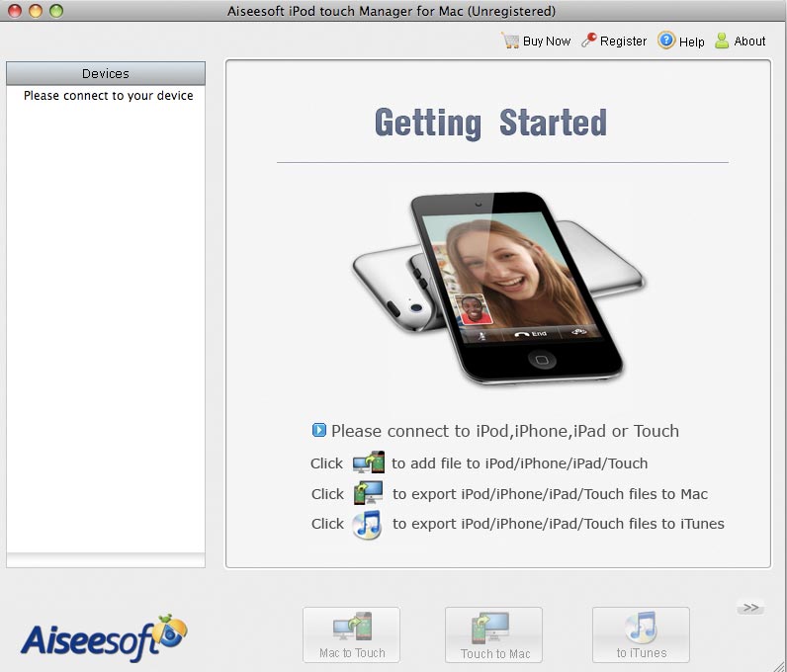Click the window title bar text
This screenshot has height=672, width=787.
392,11
